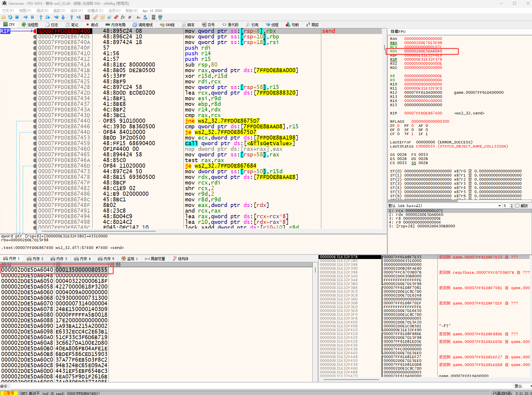
Task: Click the restart debuggee icon
Action: click(x=10, y=17)
